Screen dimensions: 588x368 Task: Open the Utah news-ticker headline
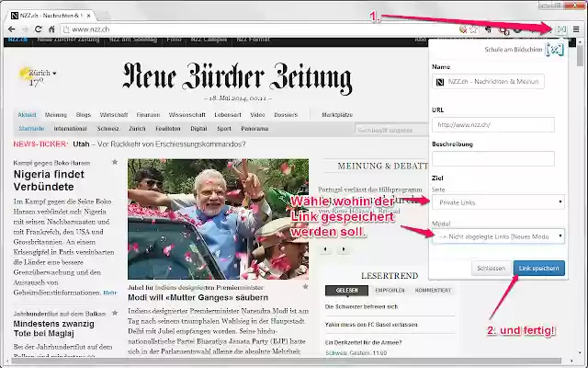159,144
